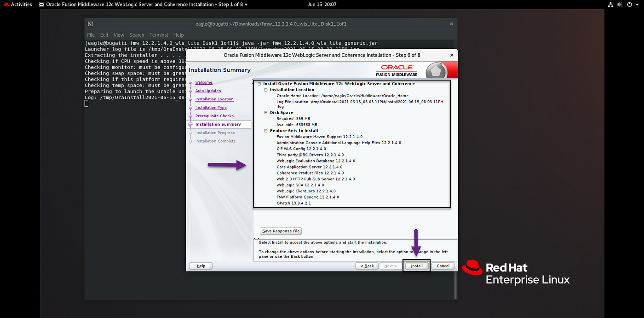Select Third party JDBC Drivers row
The image size is (644, 318).
[x=310, y=155]
